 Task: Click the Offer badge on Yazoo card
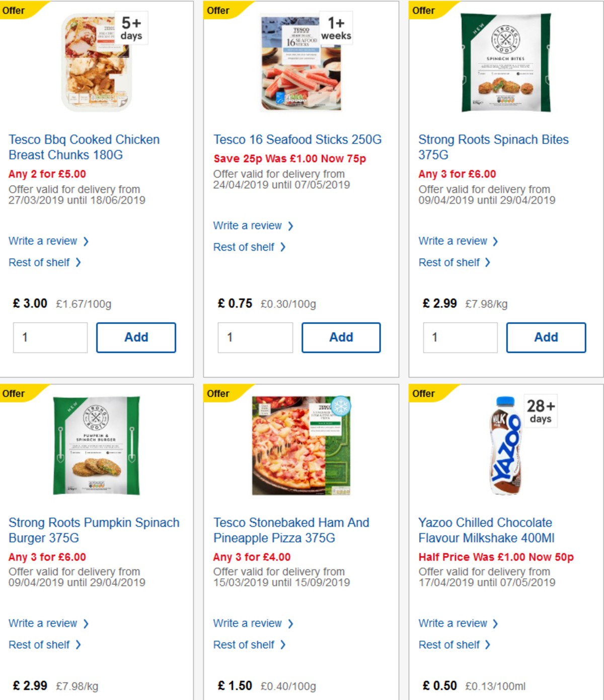click(423, 394)
